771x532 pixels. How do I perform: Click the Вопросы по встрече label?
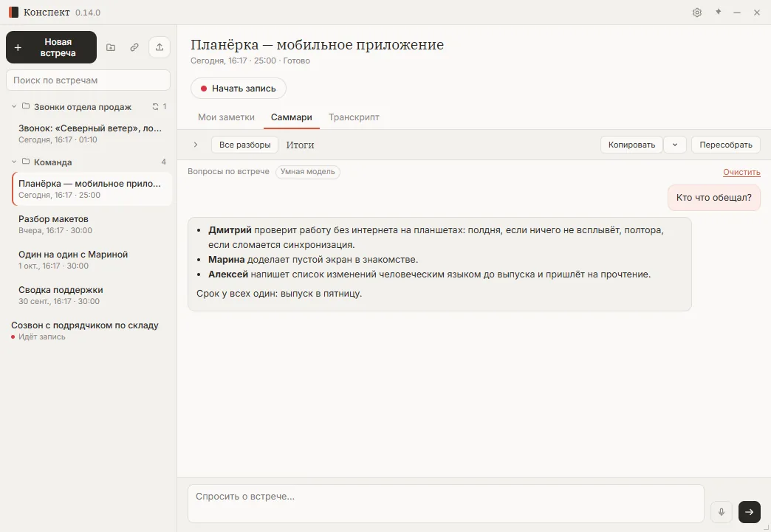click(x=229, y=171)
